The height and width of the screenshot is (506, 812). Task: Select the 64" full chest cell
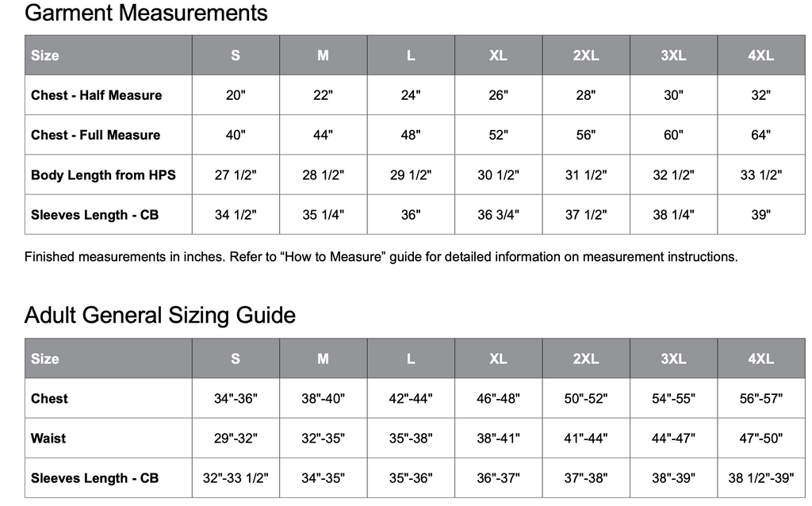[x=760, y=135]
